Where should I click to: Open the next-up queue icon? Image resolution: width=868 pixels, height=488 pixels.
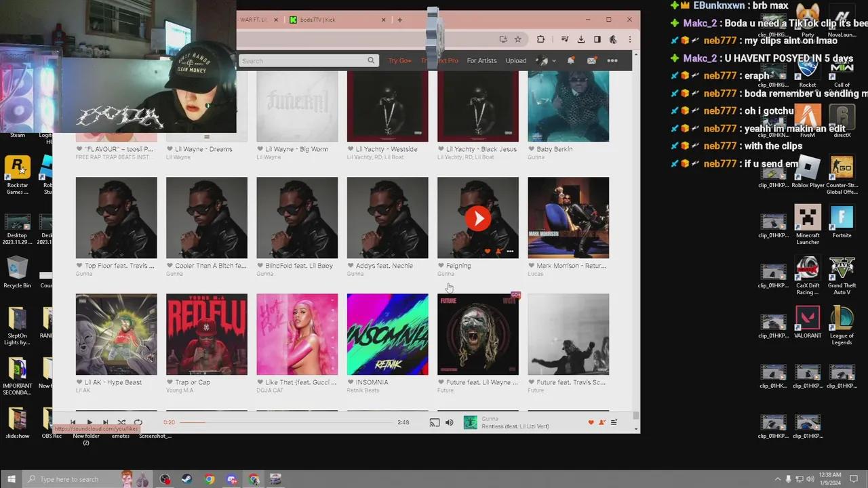(x=614, y=422)
